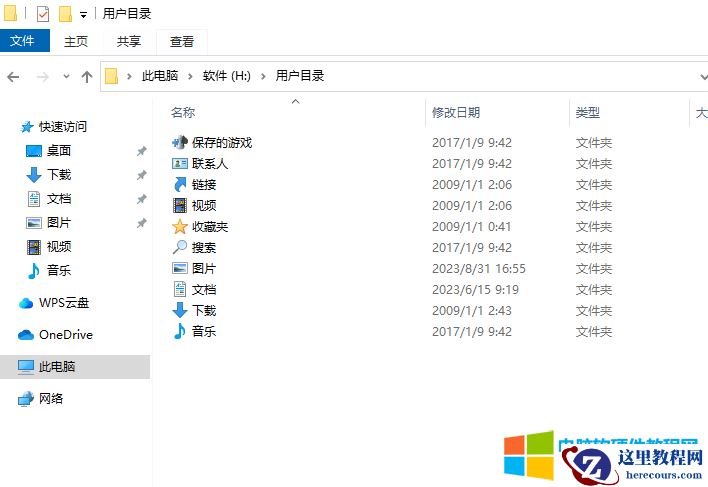Select 此电脑 label in navigation pane
Viewport: 708px width, 487px height.
pyautogui.click(x=57, y=366)
